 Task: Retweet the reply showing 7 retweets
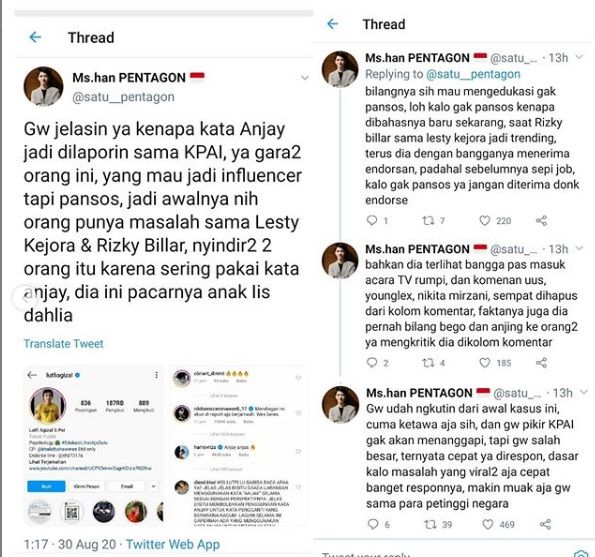429,220
